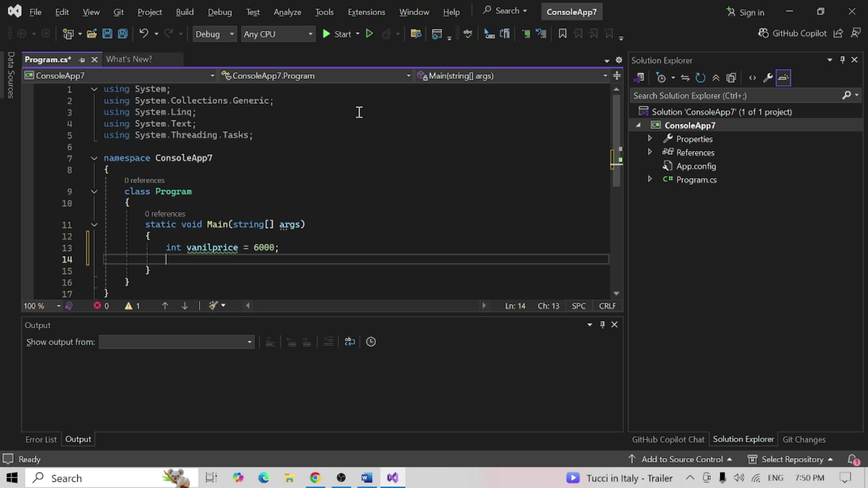Click the Start debugging button
Screen dimensions: 868x488
tap(337, 34)
